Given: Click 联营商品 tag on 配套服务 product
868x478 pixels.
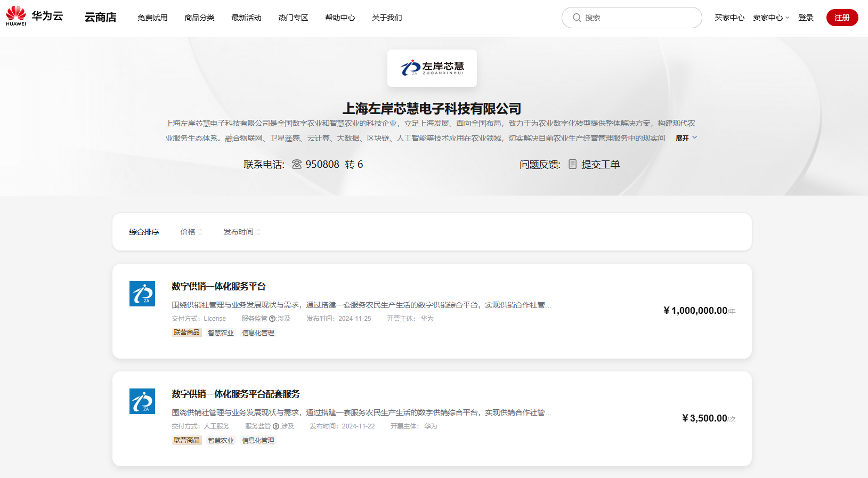Looking at the screenshot, I should tap(186, 440).
